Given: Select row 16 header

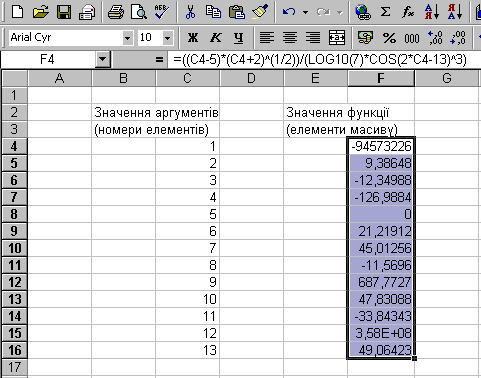Looking at the screenshot, I should [14, 350].
